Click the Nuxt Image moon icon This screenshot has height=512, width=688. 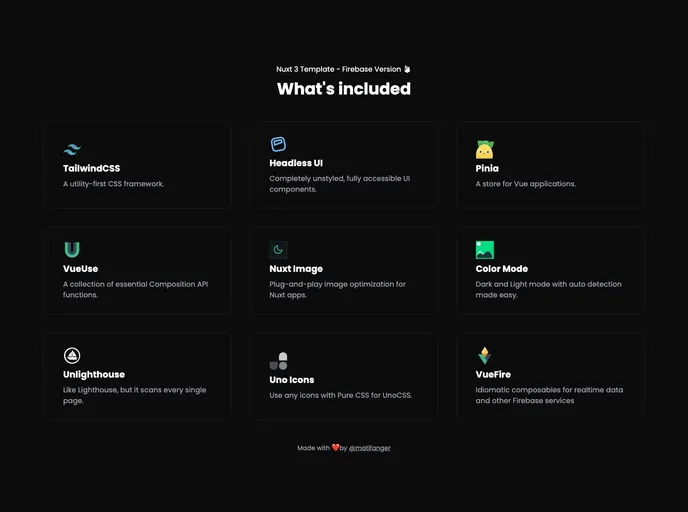pos(278,250)
